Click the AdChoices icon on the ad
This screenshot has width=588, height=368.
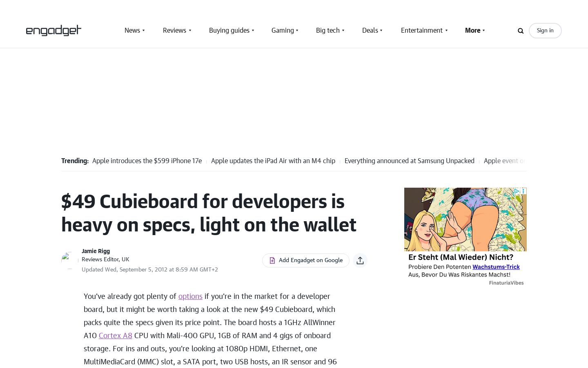(x=517, y=191)
